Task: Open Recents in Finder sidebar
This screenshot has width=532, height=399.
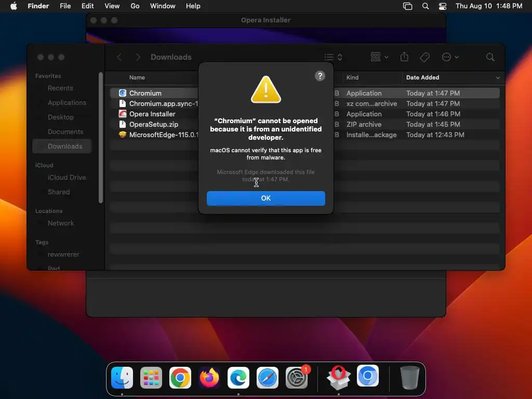Action: pyautogui.click(x=60, y=88)
